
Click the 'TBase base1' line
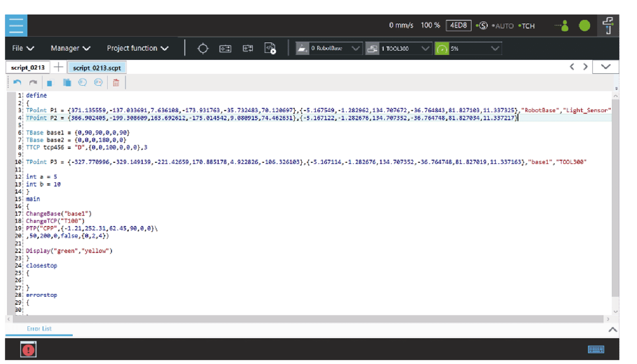(x=78, y=132)
